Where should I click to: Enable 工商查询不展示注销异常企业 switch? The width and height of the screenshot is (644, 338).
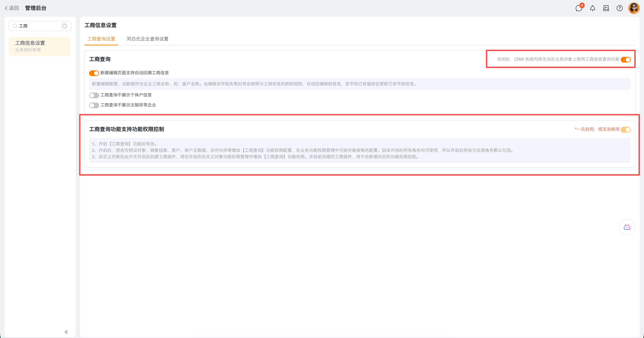(x=94, y=105)
